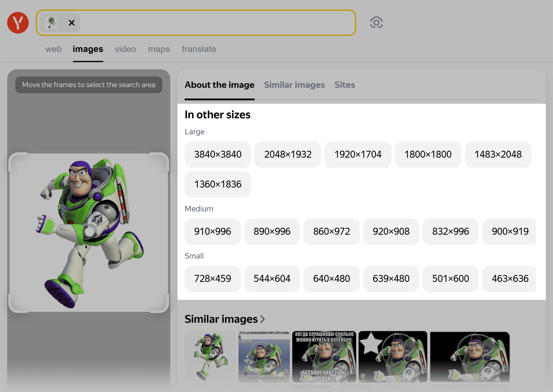
Task: Open the similar image with 'БЕСКОНЕЧНОСТЬ НЕ ПРЕДЕЛ' hookah meme
Action: (x=264, y=357)
